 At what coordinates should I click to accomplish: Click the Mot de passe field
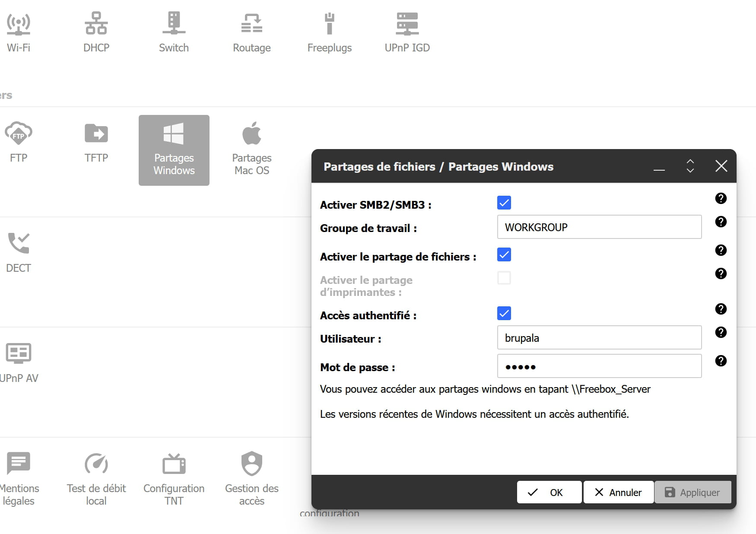coord(599,366)
